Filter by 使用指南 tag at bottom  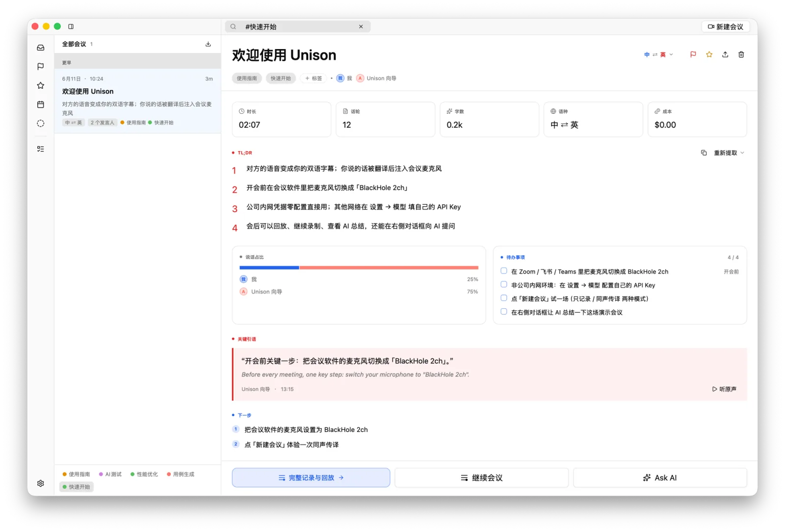(x=76, y=474)
